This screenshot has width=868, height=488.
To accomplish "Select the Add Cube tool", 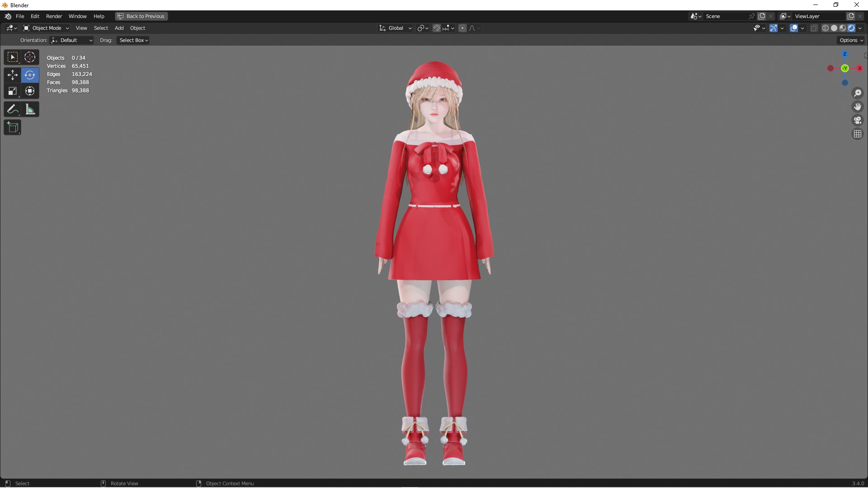I will [x=13, y=127].
